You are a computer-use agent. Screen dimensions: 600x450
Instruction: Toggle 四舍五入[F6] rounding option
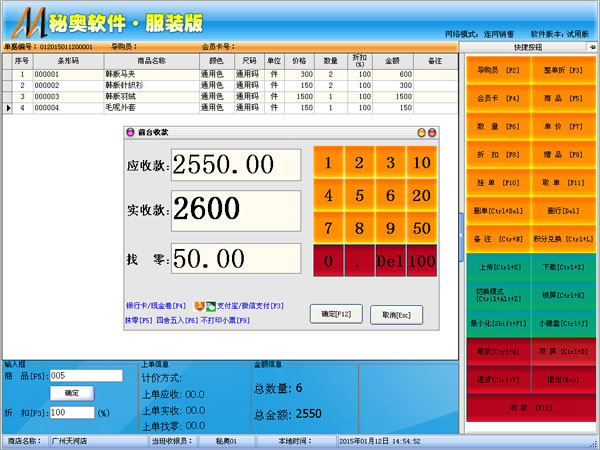[x=176, y=320]
